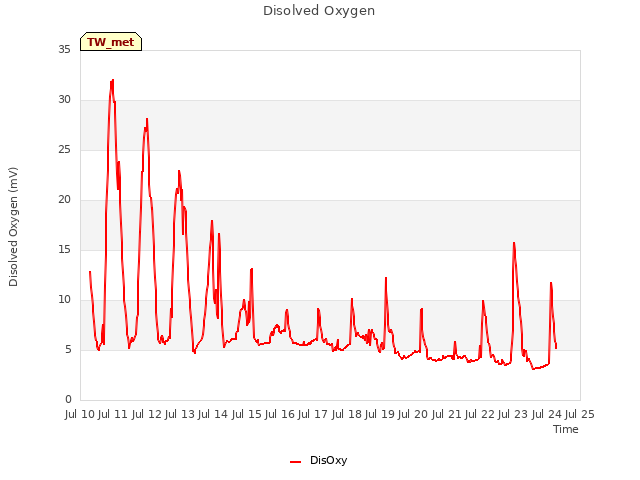Click the chart title Disolved Oxygen
Viewport: 640px width, 480px height.
[319, 11]
